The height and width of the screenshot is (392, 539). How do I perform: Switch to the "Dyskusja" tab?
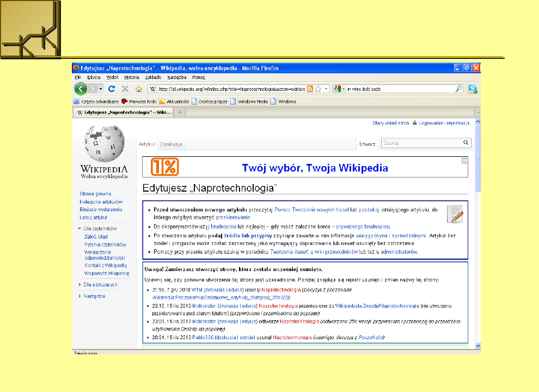coord(171,143)
